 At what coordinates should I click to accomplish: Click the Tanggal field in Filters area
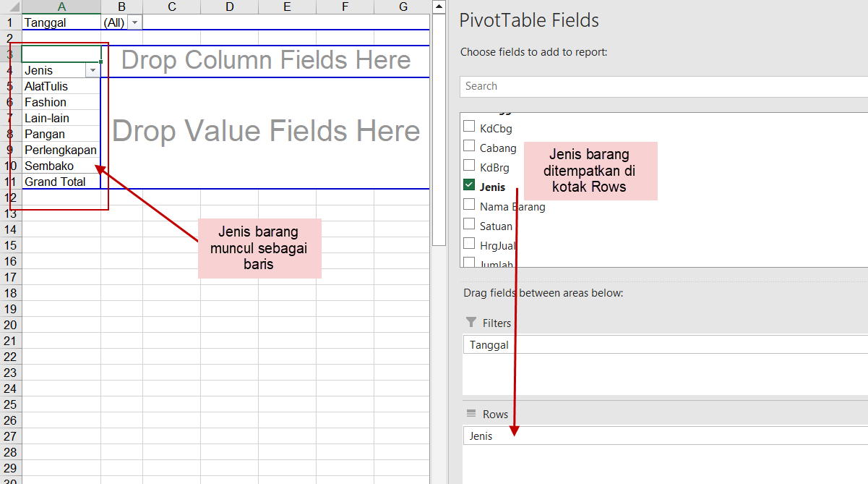(x=489, y=344)
